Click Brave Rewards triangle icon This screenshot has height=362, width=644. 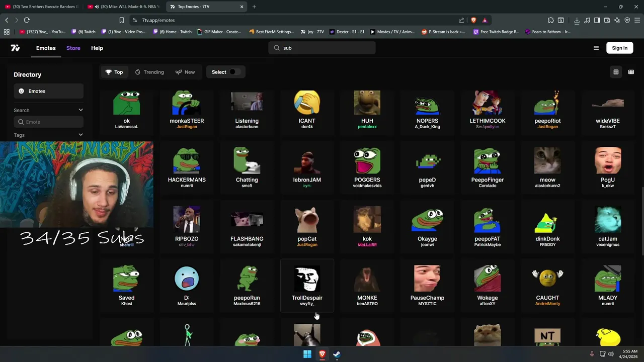(485, 20)
